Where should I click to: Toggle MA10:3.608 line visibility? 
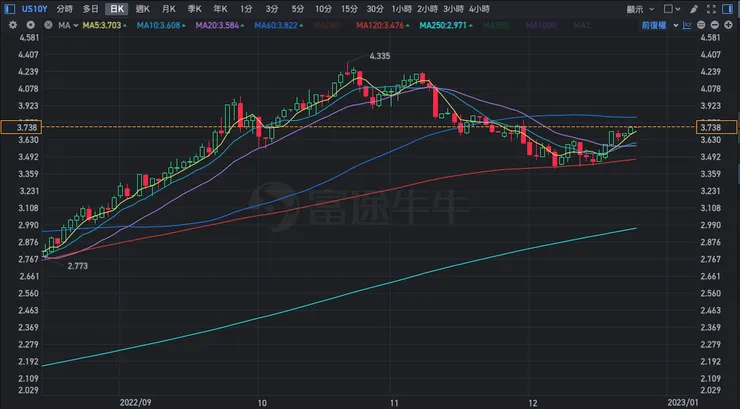(161, 25)
